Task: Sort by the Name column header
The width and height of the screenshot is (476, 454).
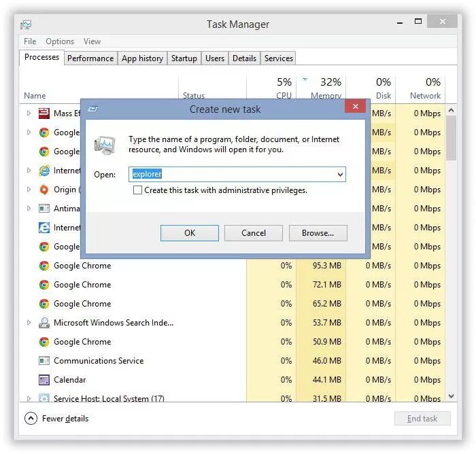Action: 35,96
